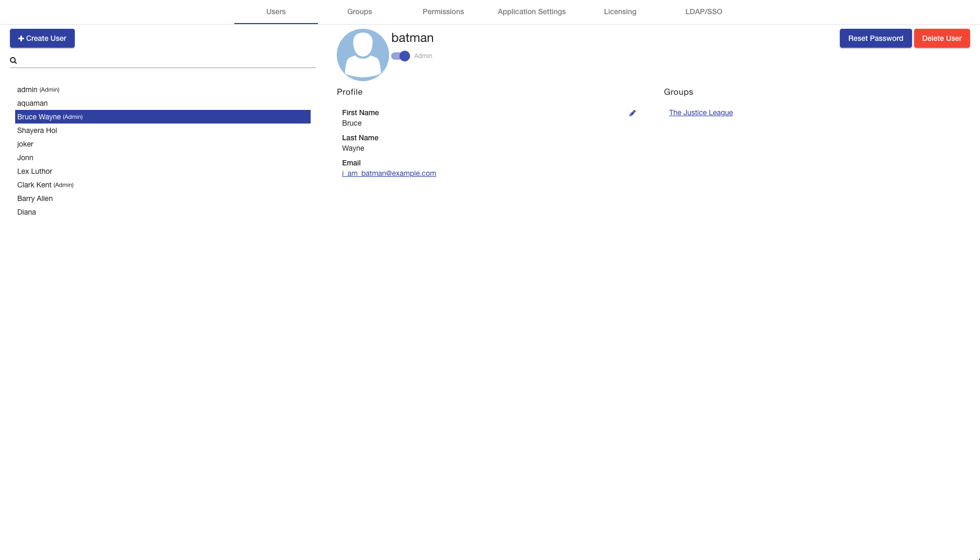Toggle the Admin switch for batman

click(x=401, y=56)
